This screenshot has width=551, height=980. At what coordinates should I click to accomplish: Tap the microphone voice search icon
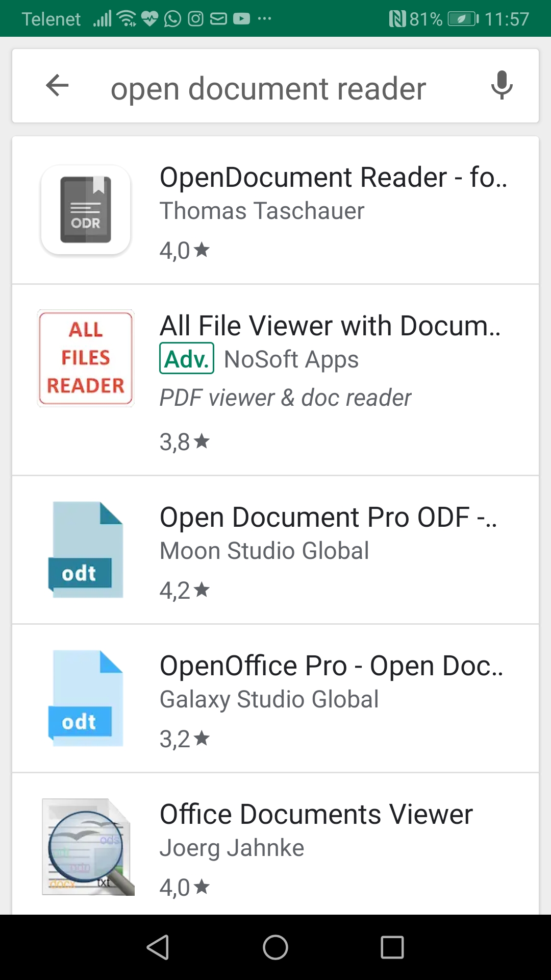point(502,85)
